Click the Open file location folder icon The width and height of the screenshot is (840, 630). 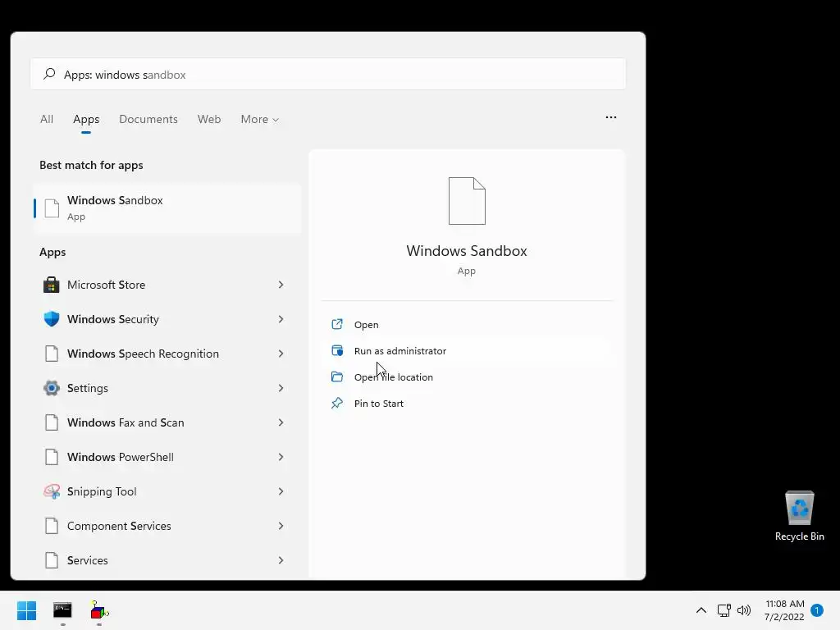point(337,377)
